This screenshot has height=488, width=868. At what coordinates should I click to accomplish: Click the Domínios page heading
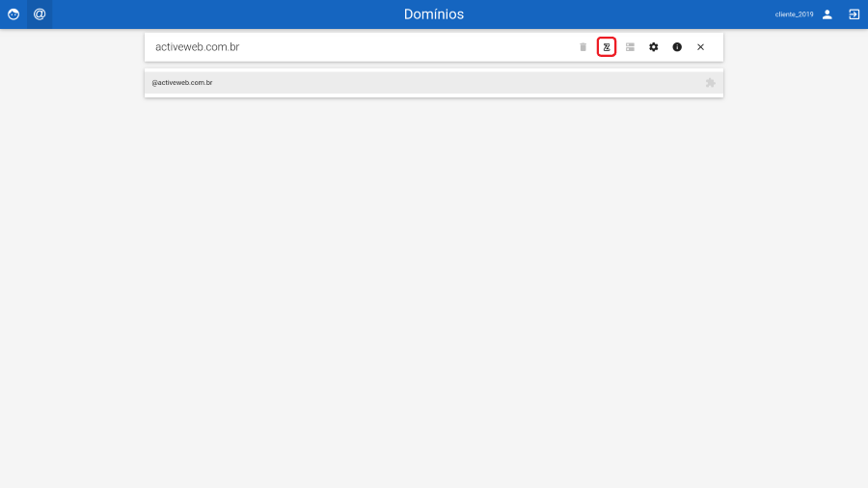pos(434,14)
